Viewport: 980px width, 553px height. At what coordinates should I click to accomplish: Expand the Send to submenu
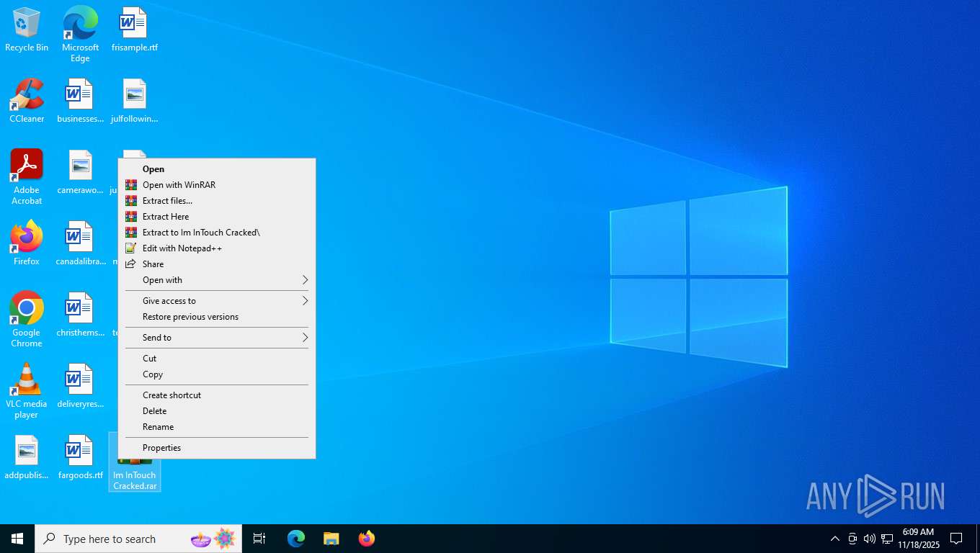point(217,338)
